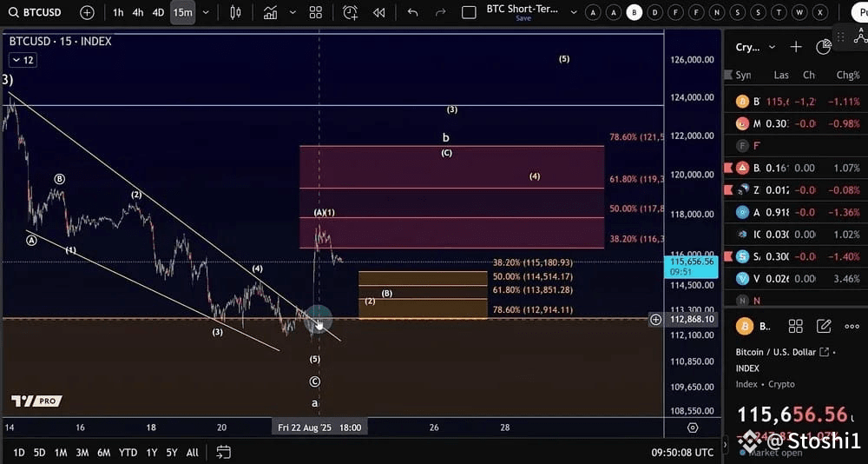
Task: Switch to the N layout chip
Action: click(717, 12)
